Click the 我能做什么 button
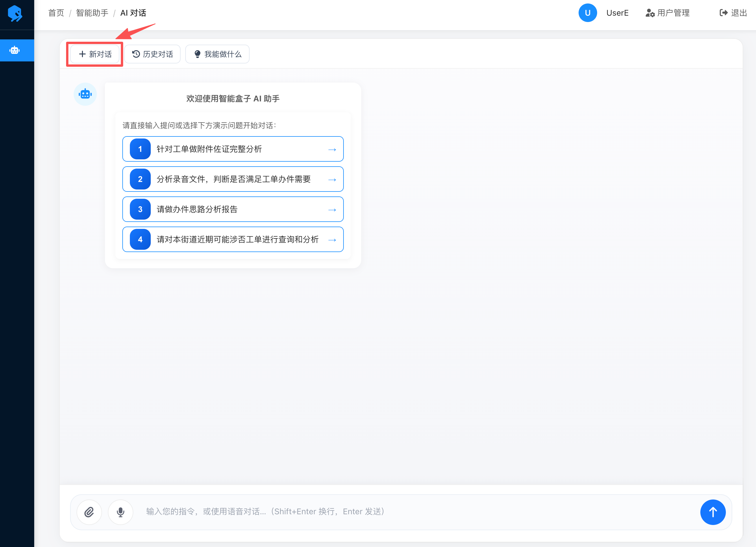Image resolution: width=756 pixels, height=547 pixels. point(217,54)
